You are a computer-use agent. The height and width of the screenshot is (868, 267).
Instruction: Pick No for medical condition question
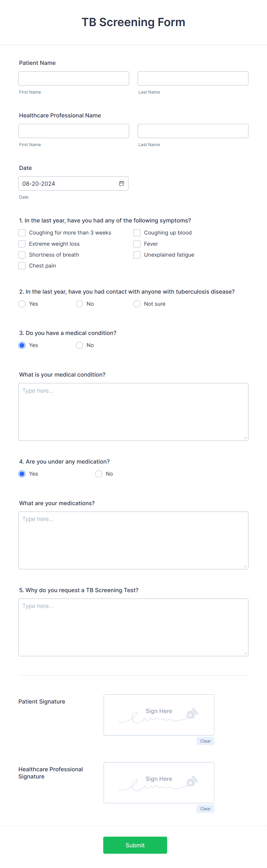80,345
